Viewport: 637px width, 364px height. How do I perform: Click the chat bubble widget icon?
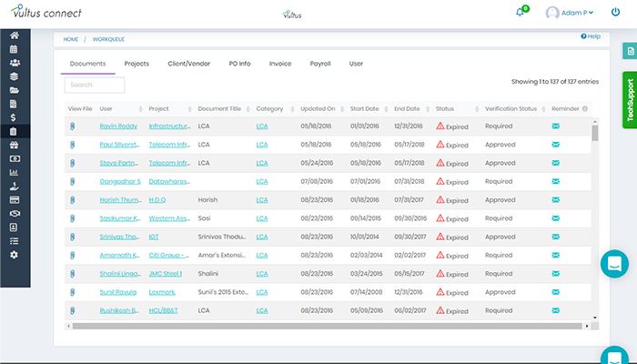click(614, 264)
